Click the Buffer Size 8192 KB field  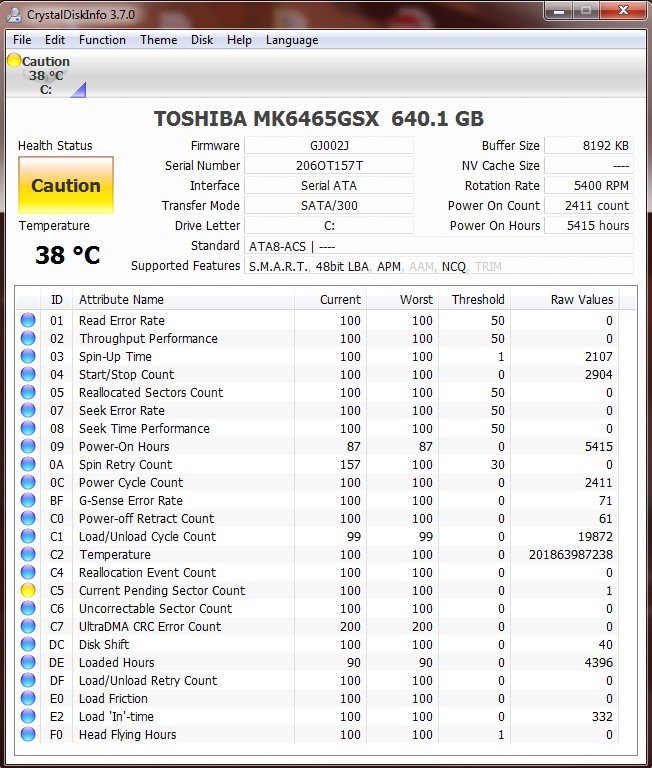(589, 145)
